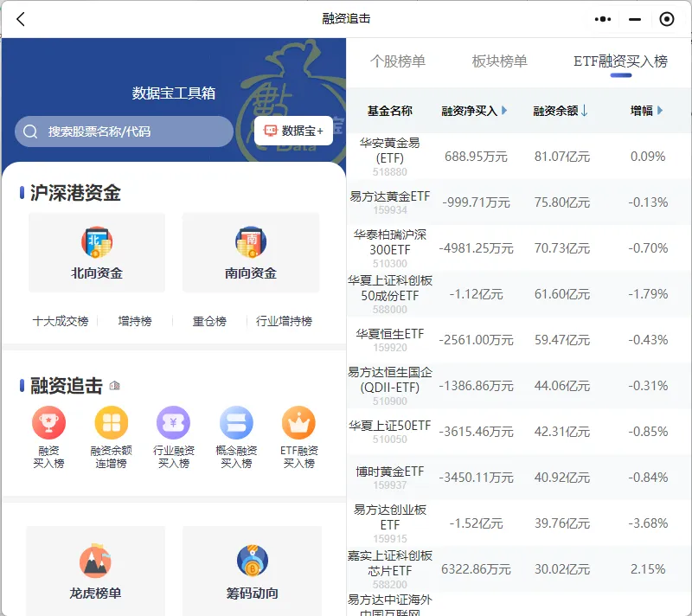Click info icon beside 融资追击 heading
692x616 pixels.
[x=115, y=385]
